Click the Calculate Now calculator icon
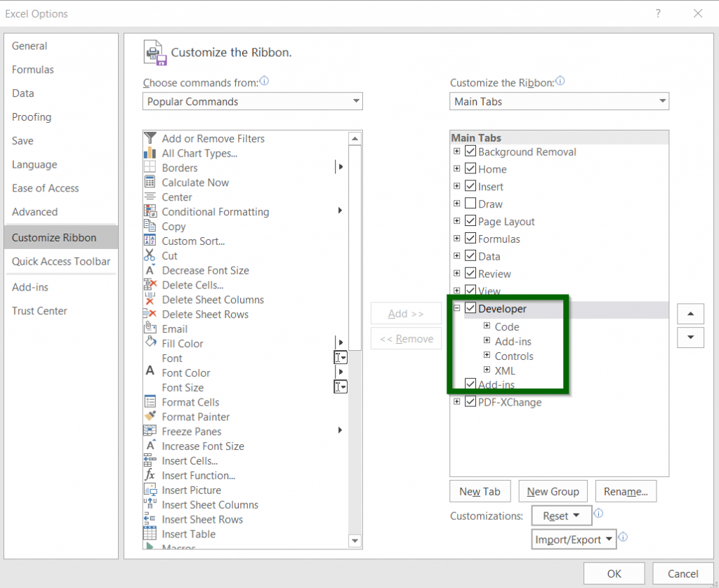719x588 pixels. pos(150,182)
